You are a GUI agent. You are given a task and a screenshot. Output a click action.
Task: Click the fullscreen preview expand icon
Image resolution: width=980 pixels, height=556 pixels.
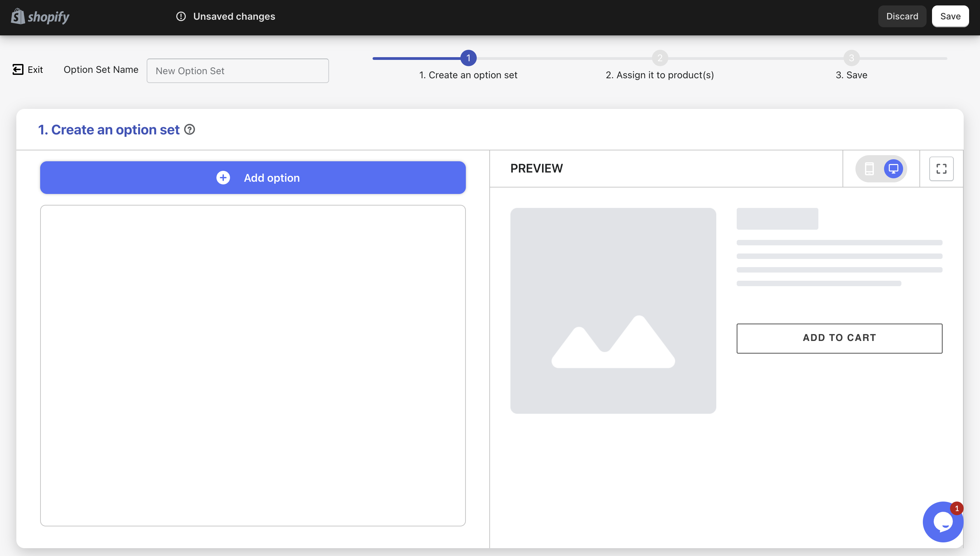941,169
